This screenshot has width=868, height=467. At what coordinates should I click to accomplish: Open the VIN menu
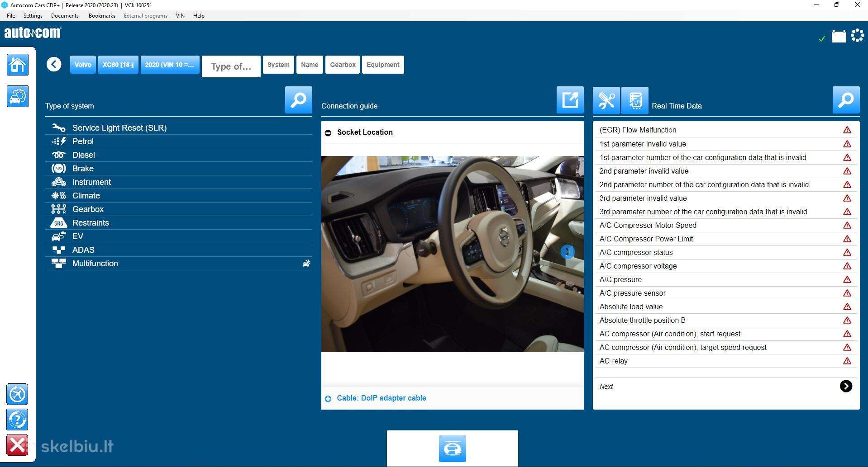point(180,16)
